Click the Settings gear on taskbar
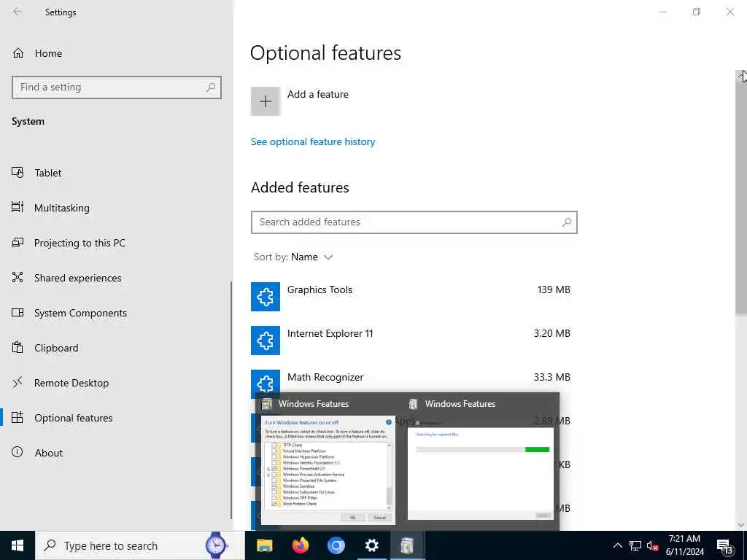 [371, 545]
